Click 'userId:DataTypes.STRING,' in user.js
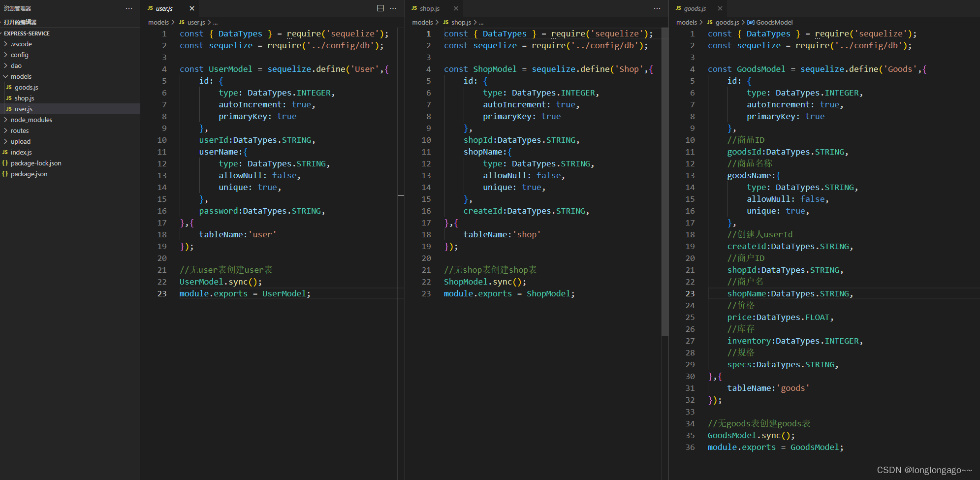This screenshot has width=980, height=480. [257, 140]
